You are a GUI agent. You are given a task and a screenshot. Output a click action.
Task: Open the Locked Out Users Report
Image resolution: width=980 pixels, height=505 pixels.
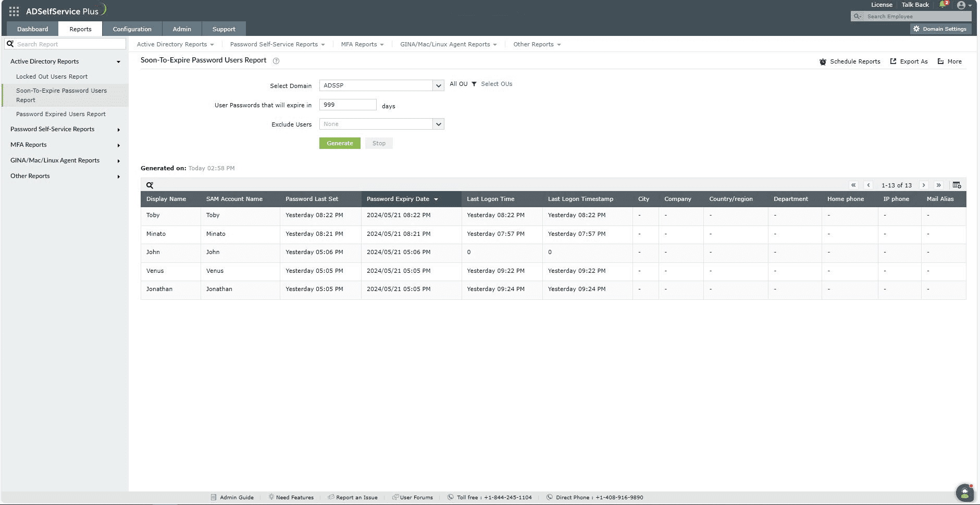click(53, 76)
